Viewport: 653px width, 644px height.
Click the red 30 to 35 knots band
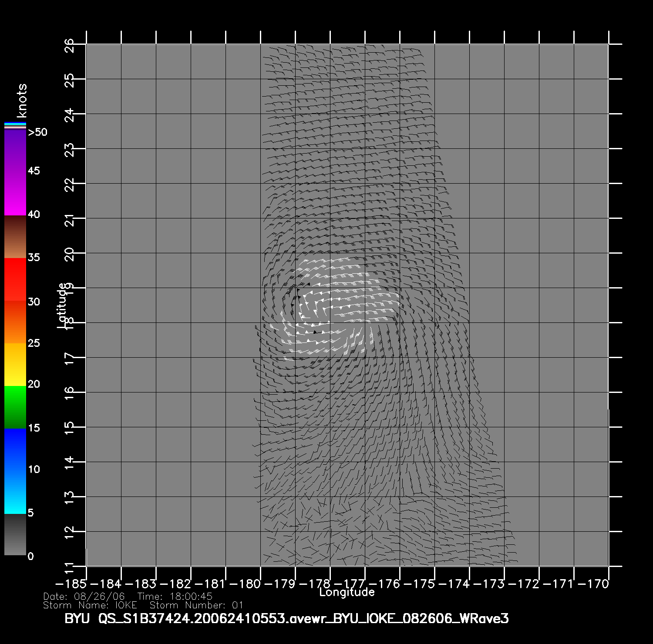click(15, 279)
